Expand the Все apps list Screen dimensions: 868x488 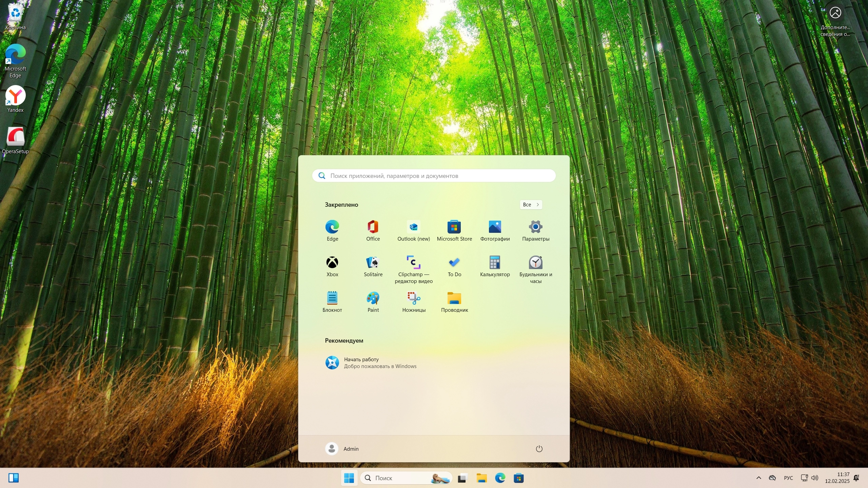click(x=531, y=205)
